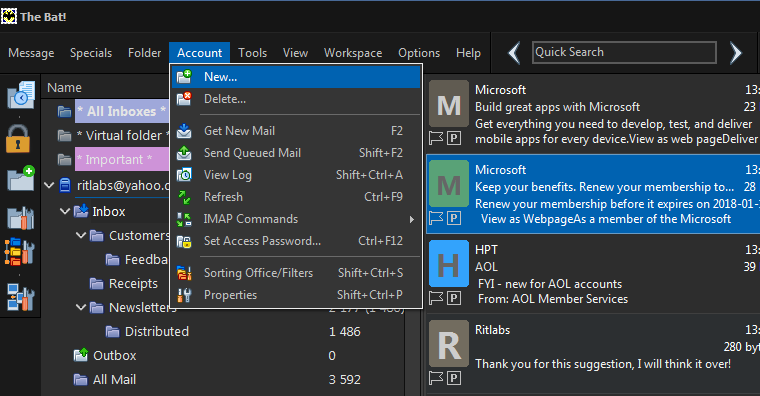The height and width of the screenshot is (396, 760).
Task: Click the account properties bottom sidebar icon
Action: [20, 297]
